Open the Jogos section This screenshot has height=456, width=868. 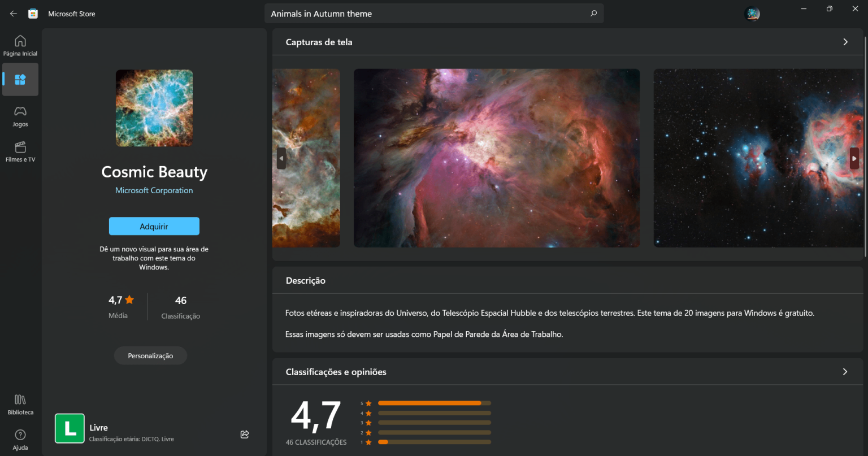(20, 116)
